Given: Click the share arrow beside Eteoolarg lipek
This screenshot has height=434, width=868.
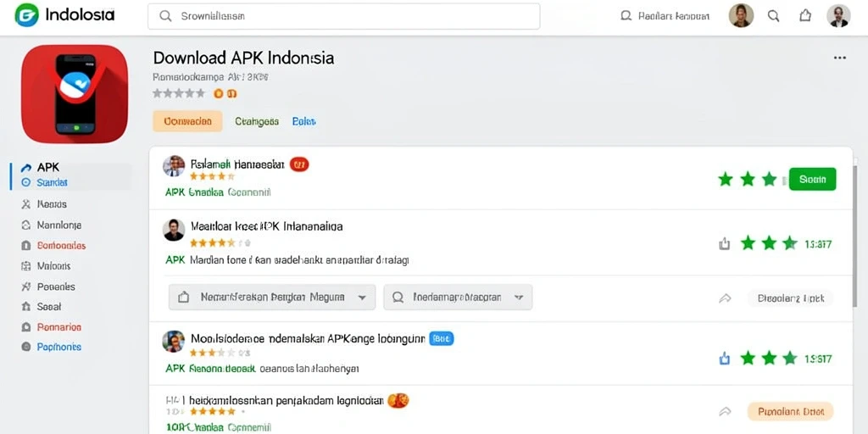Looking at the screenshot, I should pos(725,298).
